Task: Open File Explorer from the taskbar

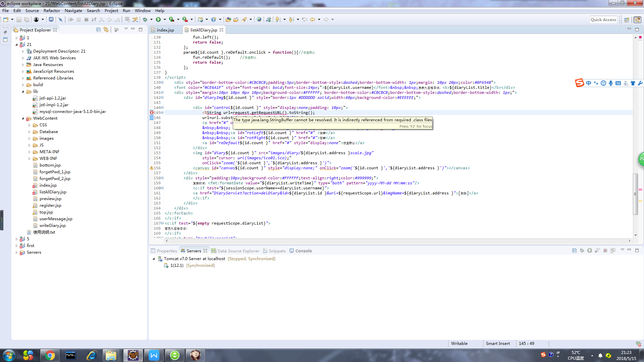Action: [111, 355]
